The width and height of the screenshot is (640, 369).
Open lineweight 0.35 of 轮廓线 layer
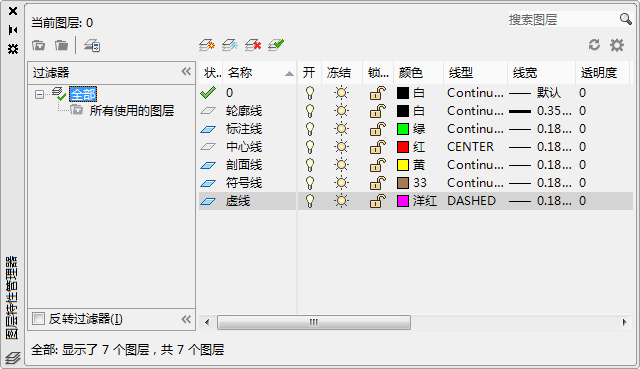tap(540, 111)
